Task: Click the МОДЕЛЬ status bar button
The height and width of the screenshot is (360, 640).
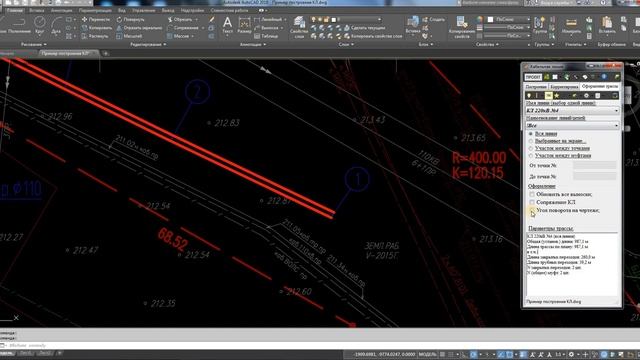Action: click(x=428, y=354)
